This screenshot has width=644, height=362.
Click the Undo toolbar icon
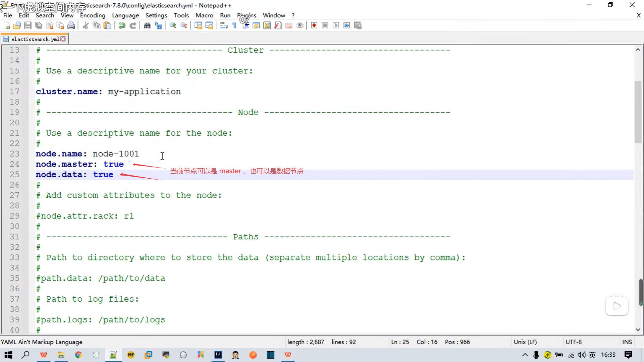122,25
